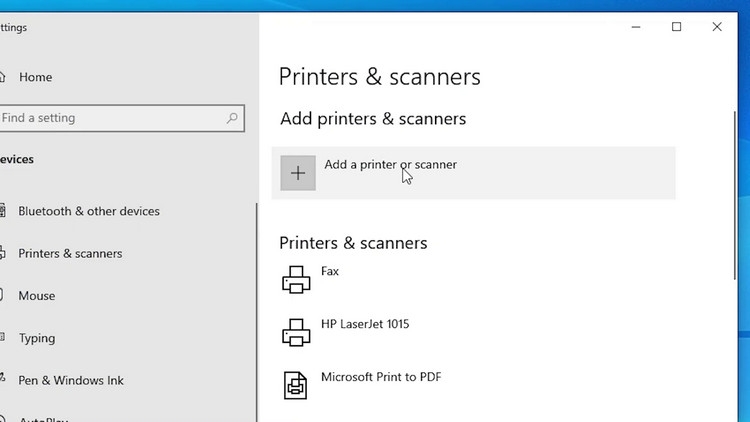The image size is (750, 422).
Task: Open Bluetooth & other devices page
Action: (89, 211)
